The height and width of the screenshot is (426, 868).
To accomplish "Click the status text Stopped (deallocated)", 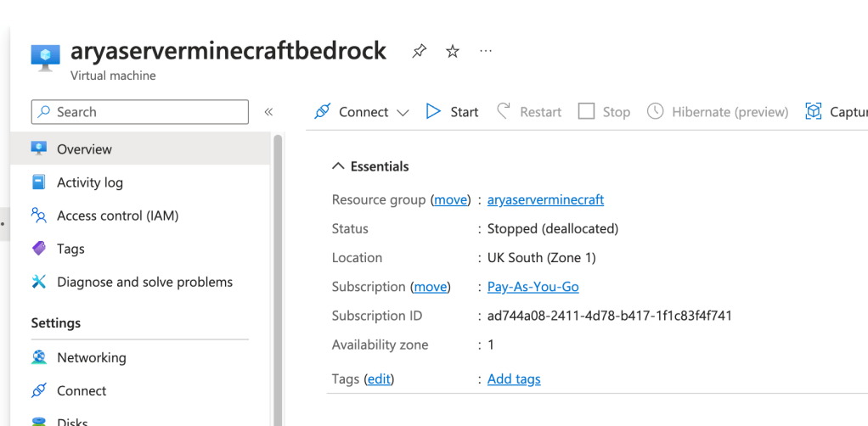I will click(x=552, y=228).
